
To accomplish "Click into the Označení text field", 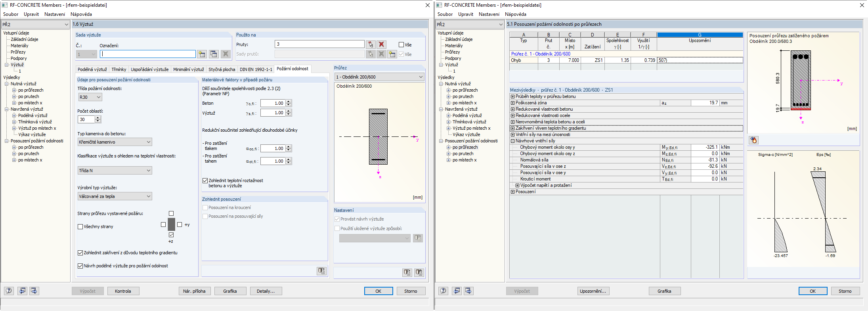I will (x=148, y=54).
